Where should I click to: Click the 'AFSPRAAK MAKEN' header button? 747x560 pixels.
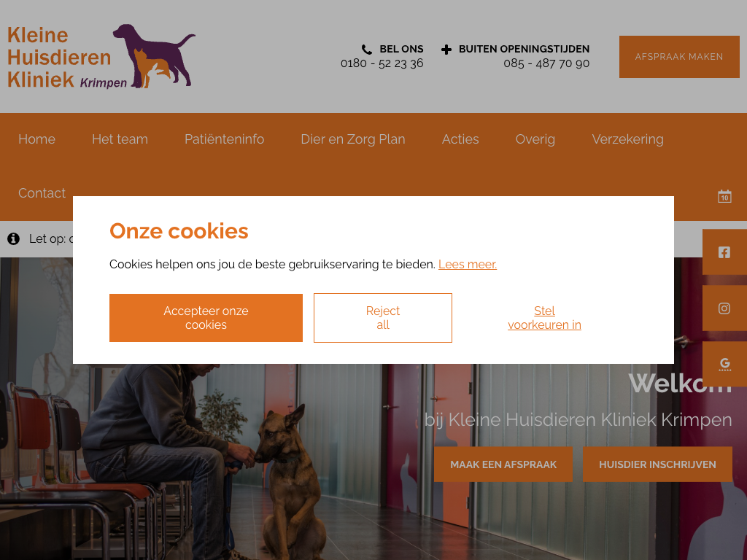679,57
